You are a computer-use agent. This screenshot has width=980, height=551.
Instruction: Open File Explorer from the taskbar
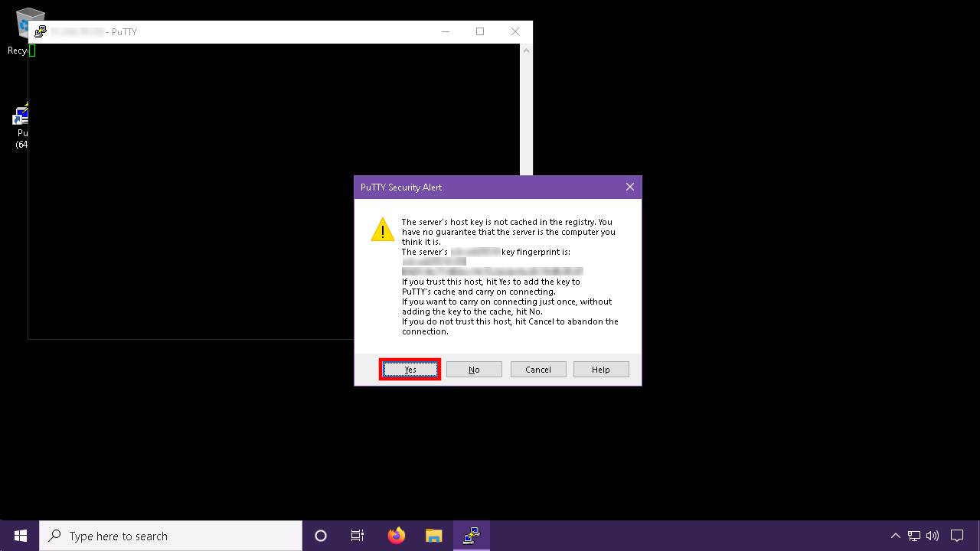(x=433, y=536)
